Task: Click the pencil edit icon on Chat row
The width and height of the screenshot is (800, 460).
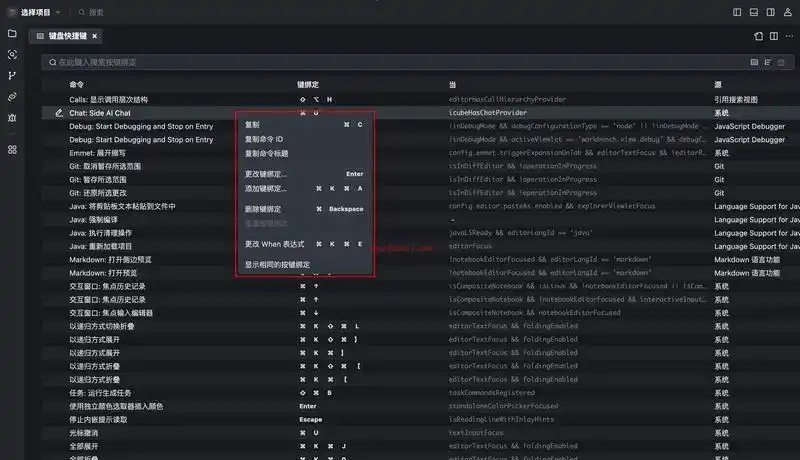Action: [x=59, y=113]
